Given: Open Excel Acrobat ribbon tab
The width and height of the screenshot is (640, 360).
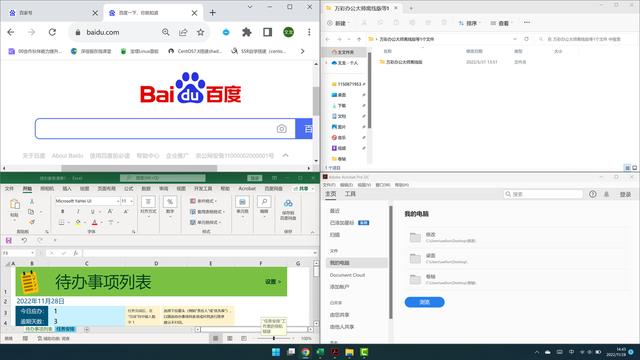Looking at the screenshot, I should (x=247, y=189).
